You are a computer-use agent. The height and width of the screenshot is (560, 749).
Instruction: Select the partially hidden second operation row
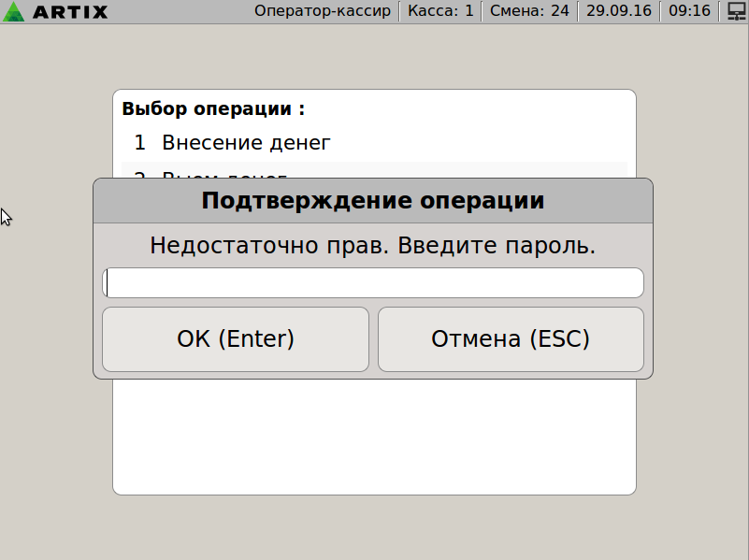point(374,170)
